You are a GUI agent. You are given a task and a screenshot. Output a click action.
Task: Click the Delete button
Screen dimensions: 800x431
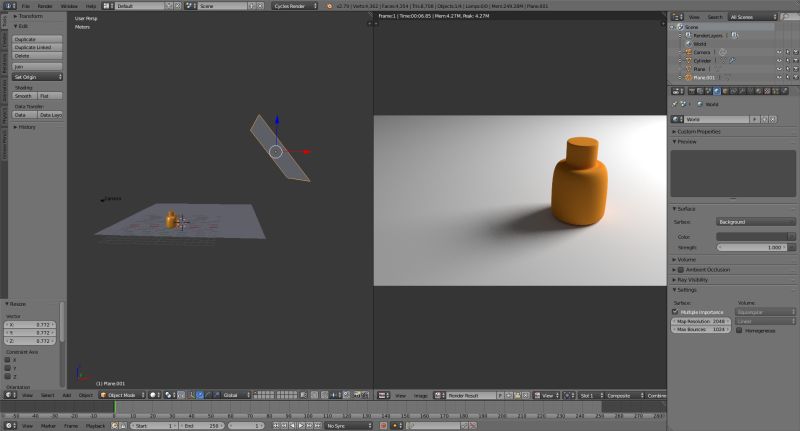(x=37, y=56)
